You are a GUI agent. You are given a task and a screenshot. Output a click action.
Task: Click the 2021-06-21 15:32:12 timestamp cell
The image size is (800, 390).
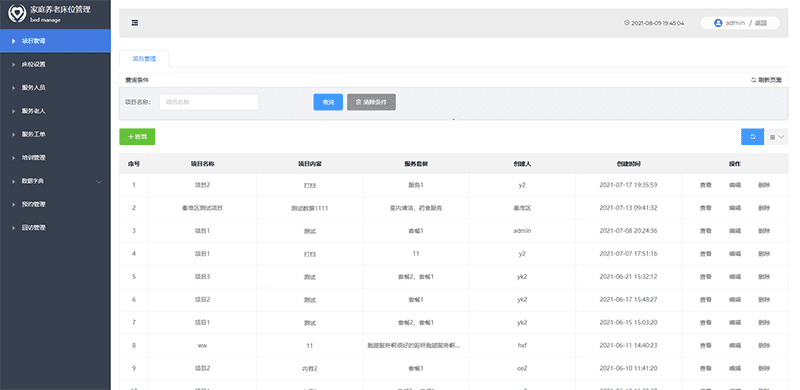tap(629, 277)
